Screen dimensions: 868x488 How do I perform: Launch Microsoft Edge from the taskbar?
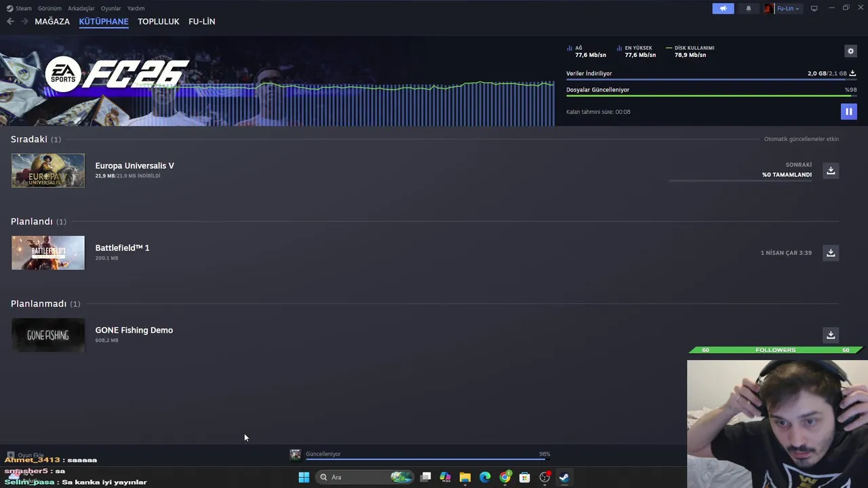click(485, 477)
